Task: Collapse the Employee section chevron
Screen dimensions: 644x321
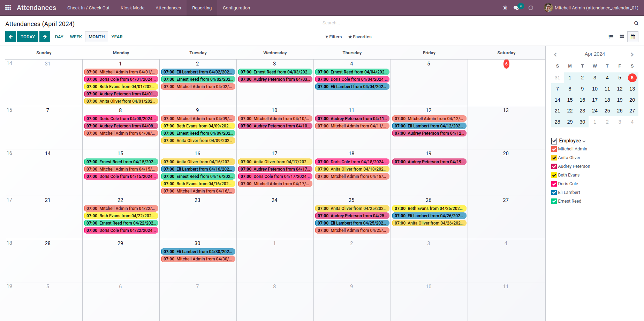Action: tap(584, 141)
